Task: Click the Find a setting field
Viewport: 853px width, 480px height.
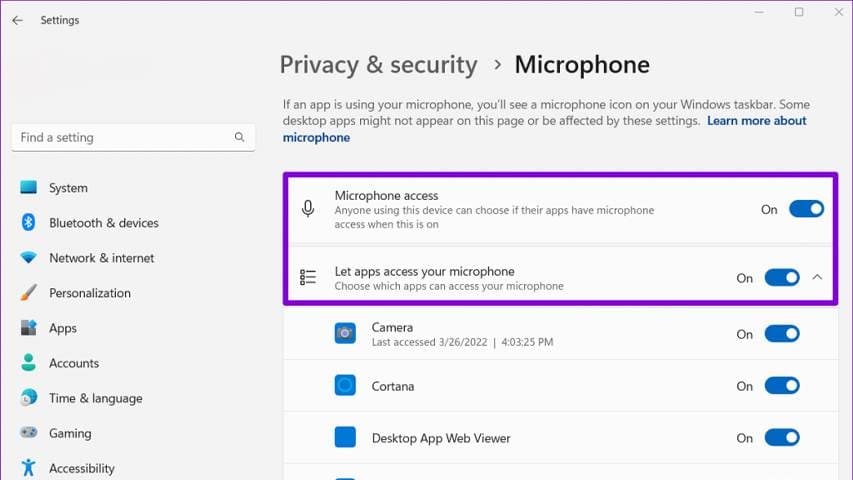Action: pyautogui.click(x=133, y=138)
